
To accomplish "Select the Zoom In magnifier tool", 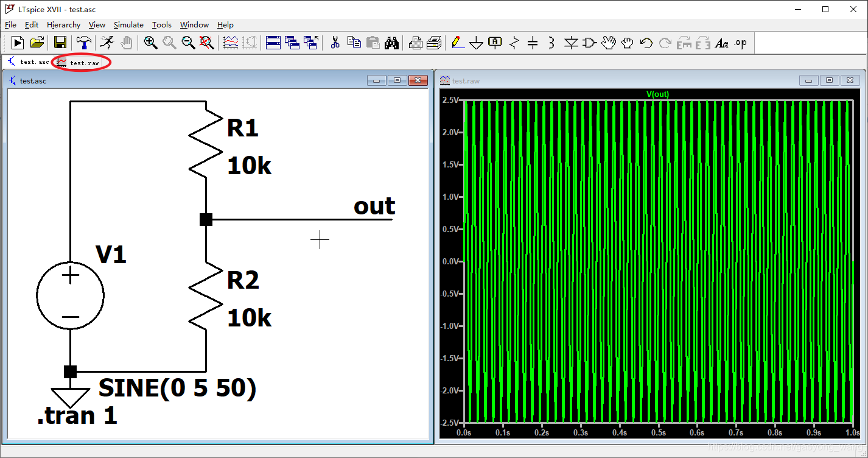I will (150, 43).
